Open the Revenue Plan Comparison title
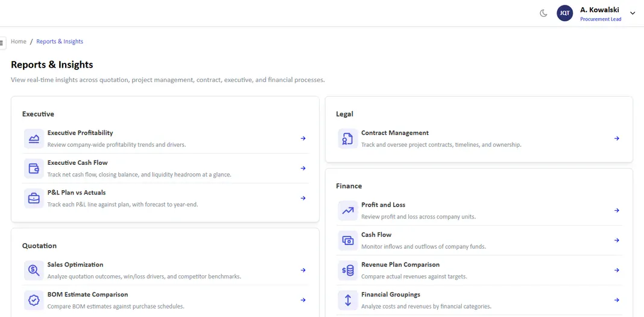 click(x=400, y=264)
